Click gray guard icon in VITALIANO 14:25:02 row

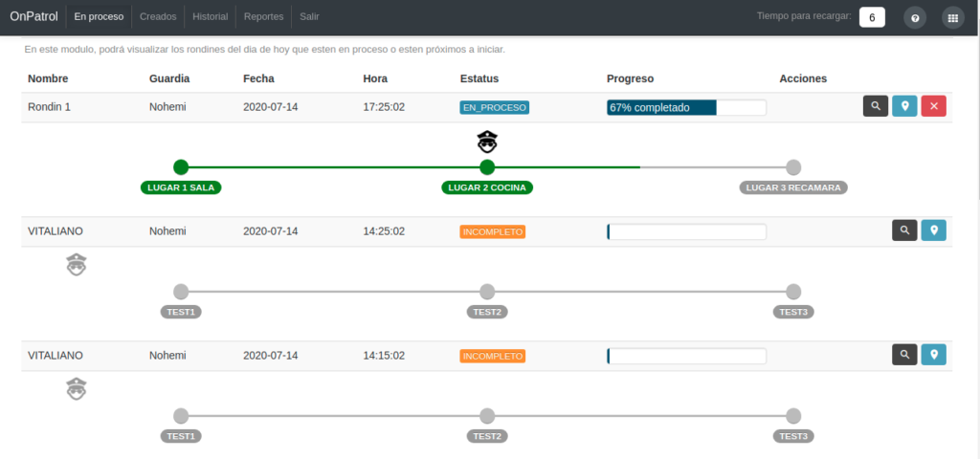[x=77, y=265]
